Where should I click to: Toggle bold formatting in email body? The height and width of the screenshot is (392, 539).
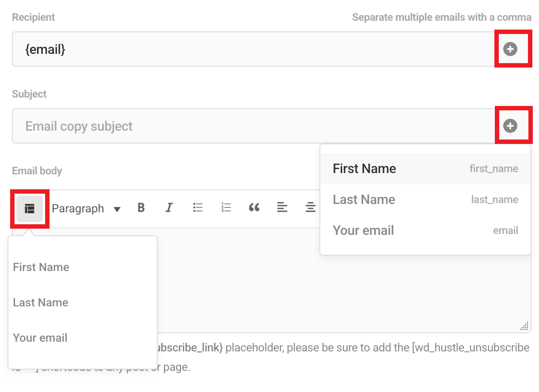pos(141,207)
